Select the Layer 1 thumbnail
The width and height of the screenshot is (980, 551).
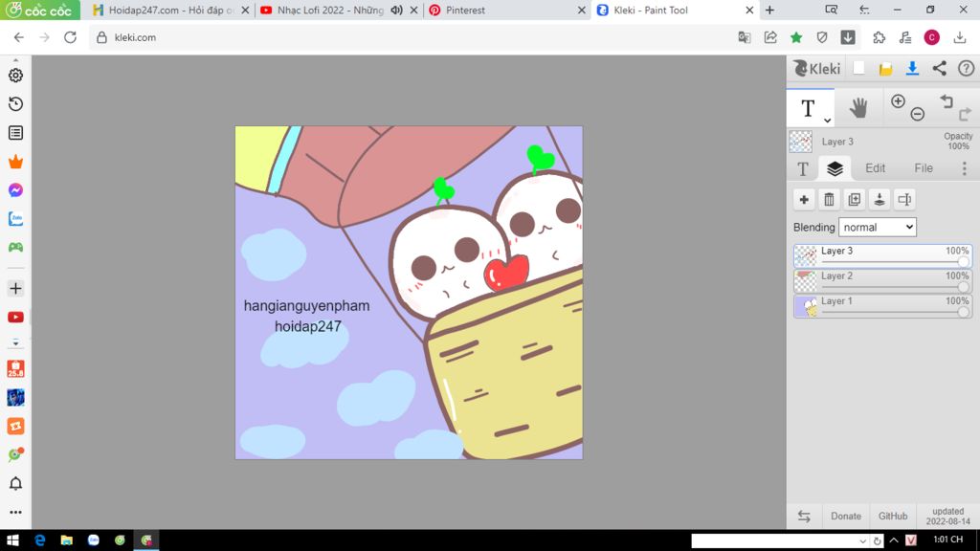pos(806,306)
